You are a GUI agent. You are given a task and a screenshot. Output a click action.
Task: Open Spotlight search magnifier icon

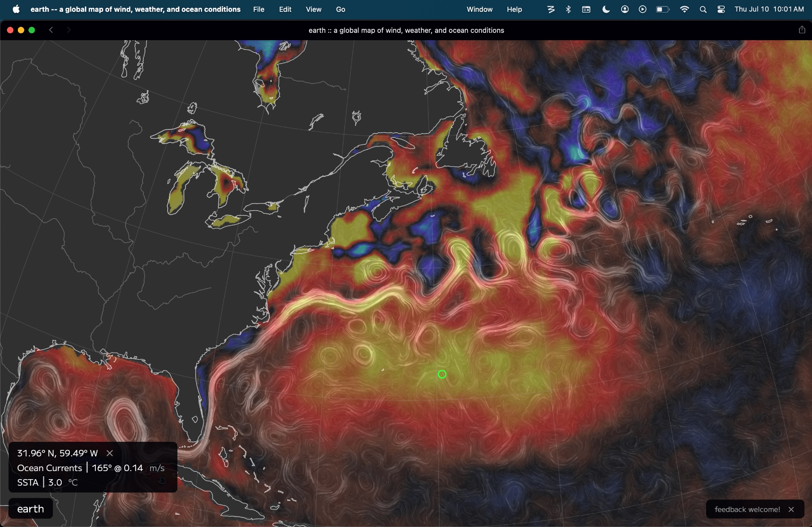point(703,9)
